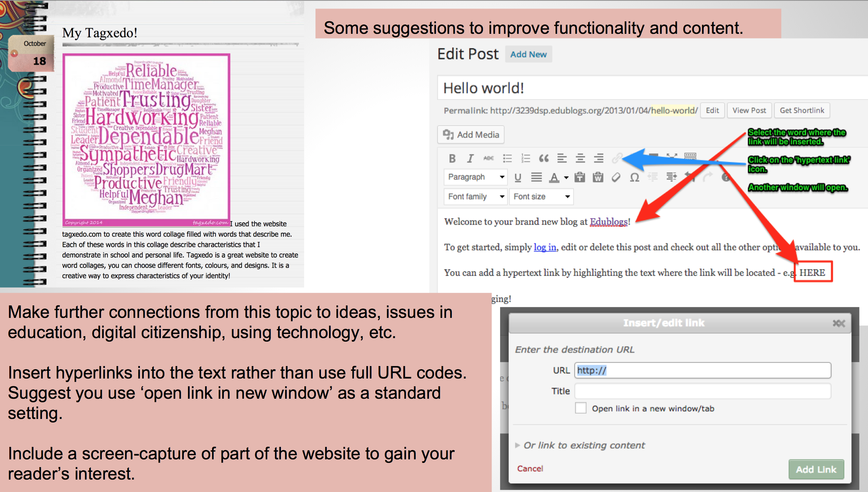The width and height of the screenshot is (868, 492).
Task: Click the insert hyperlink chain icon
Action: click(617, 158)
